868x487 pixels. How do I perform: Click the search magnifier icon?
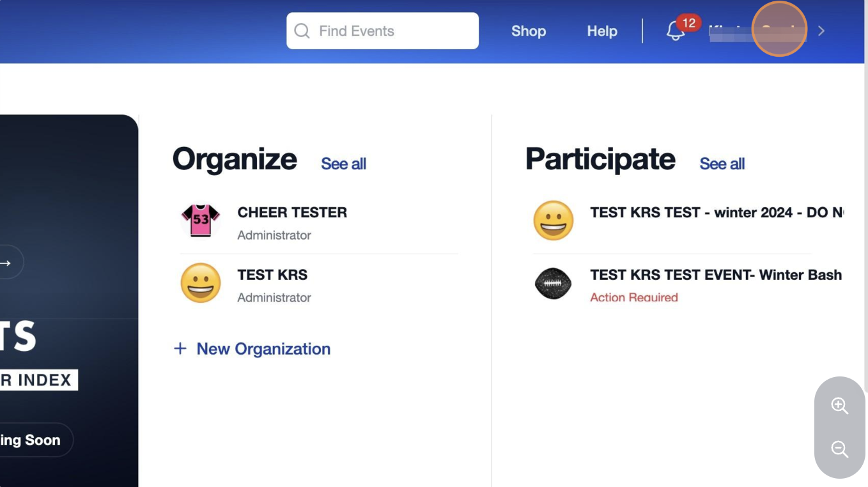(x=302, y=31)
